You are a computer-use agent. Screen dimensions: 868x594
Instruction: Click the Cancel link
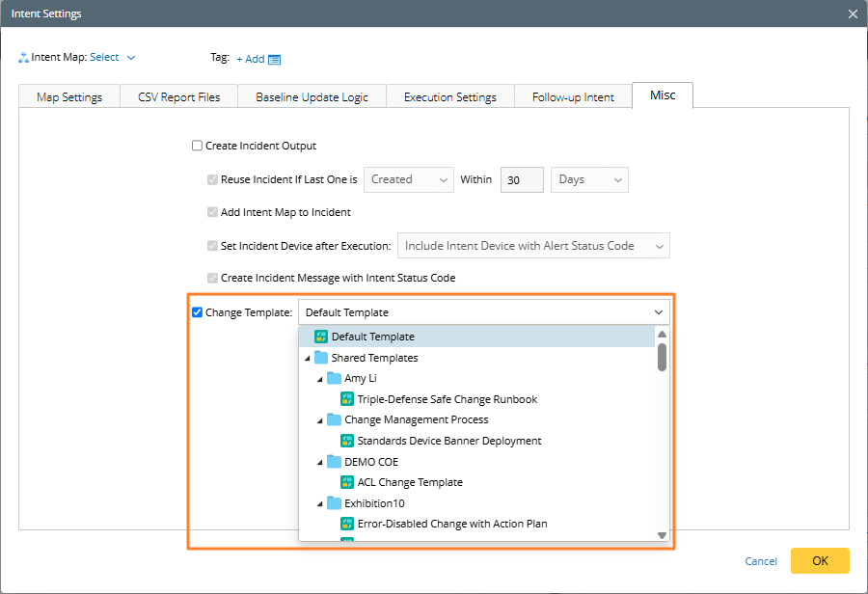pos(760,561)
